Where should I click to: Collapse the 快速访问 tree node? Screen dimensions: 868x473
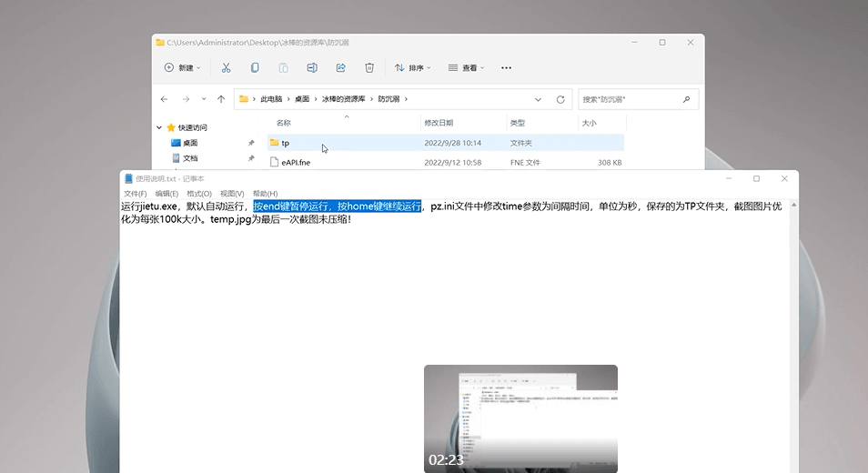pyautogui.click(x=159, y=128)
